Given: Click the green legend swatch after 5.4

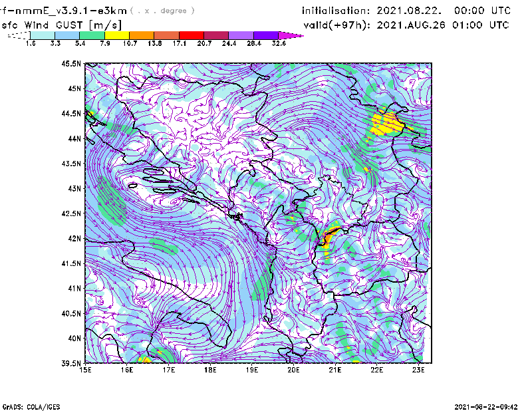Looking at the screenshot, I should pos(92,35).
